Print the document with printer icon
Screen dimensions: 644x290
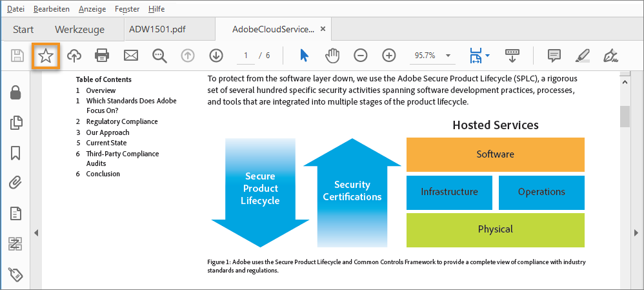[102, 56]
